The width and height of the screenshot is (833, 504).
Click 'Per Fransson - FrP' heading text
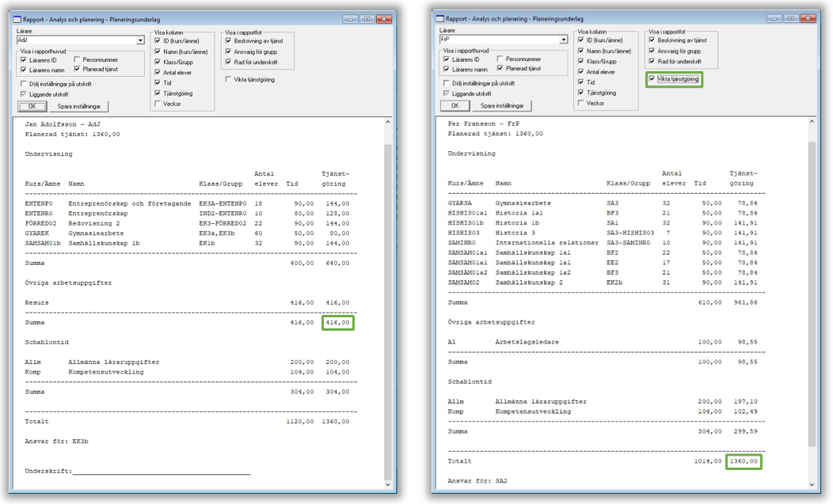[x=484, y=123]
